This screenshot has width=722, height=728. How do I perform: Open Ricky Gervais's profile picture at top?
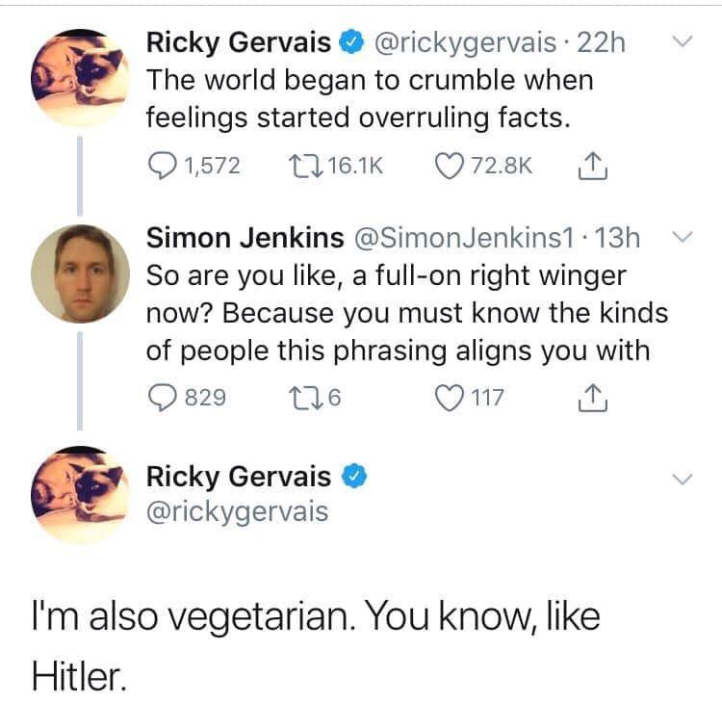pos(80,78)
